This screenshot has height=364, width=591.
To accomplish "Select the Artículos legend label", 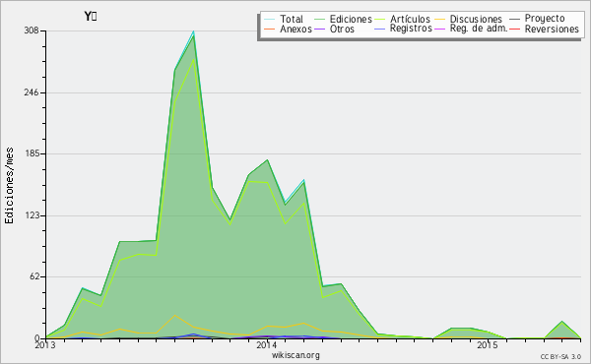I will (x=410, y=19).
